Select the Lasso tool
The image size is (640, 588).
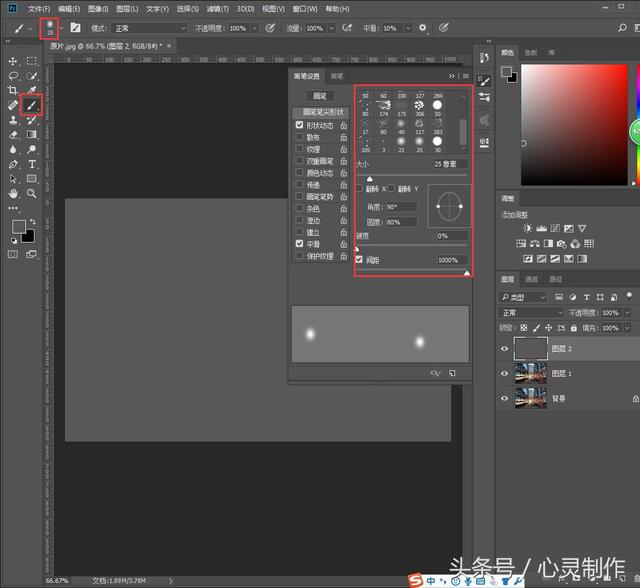14,76
